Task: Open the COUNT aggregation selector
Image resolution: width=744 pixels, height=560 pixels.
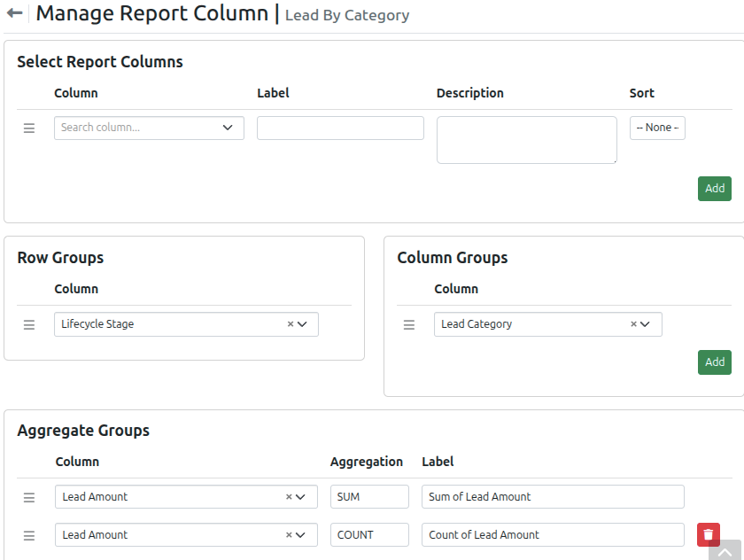Action: pos(369,535)
